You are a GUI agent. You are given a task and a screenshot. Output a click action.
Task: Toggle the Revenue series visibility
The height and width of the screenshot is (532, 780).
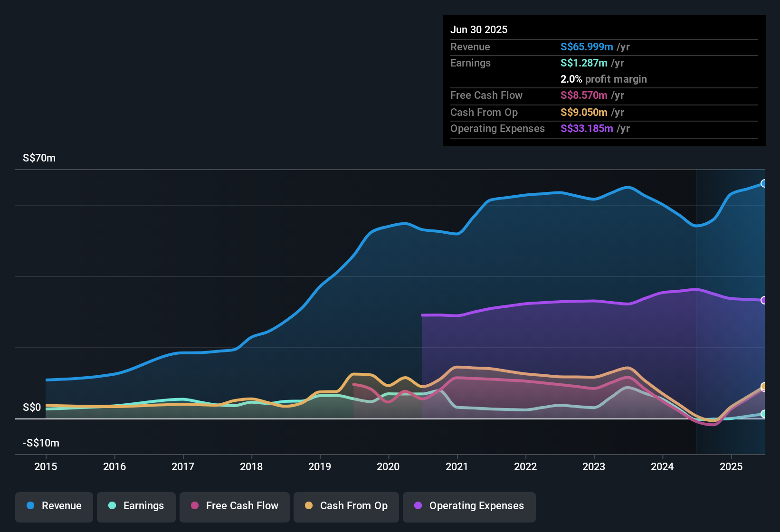click(x=54, y=506)
